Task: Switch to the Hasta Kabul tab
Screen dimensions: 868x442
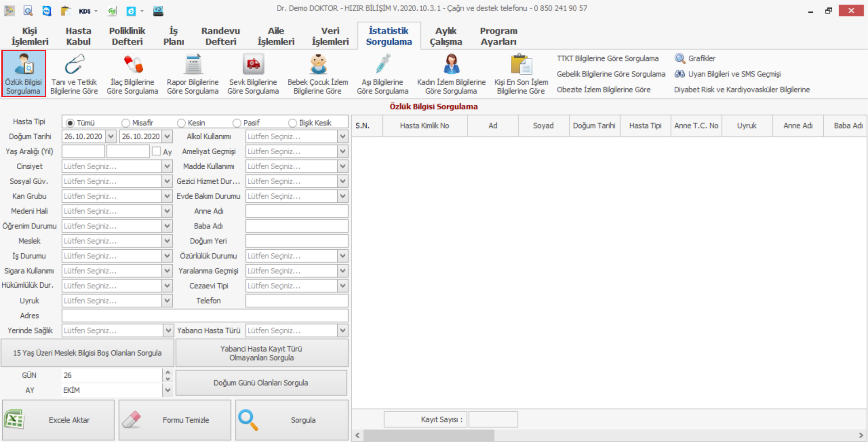Action: click(78, 36)
